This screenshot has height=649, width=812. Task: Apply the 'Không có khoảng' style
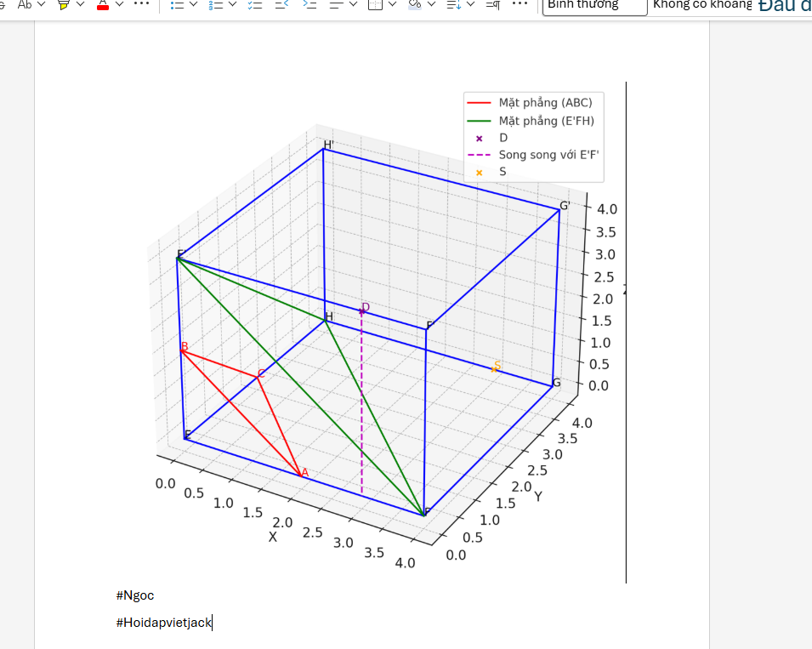click(x=702, y=5)
